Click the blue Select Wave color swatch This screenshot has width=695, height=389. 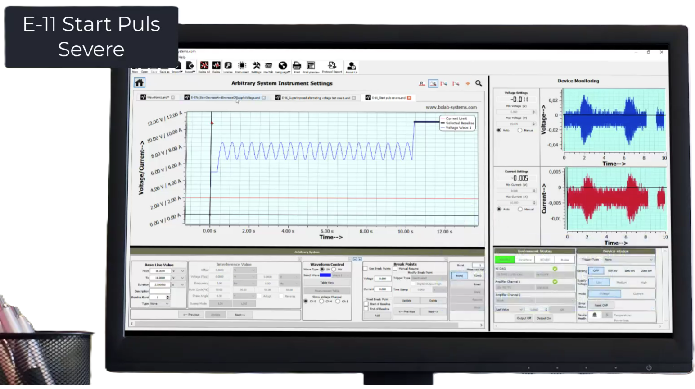325,275
